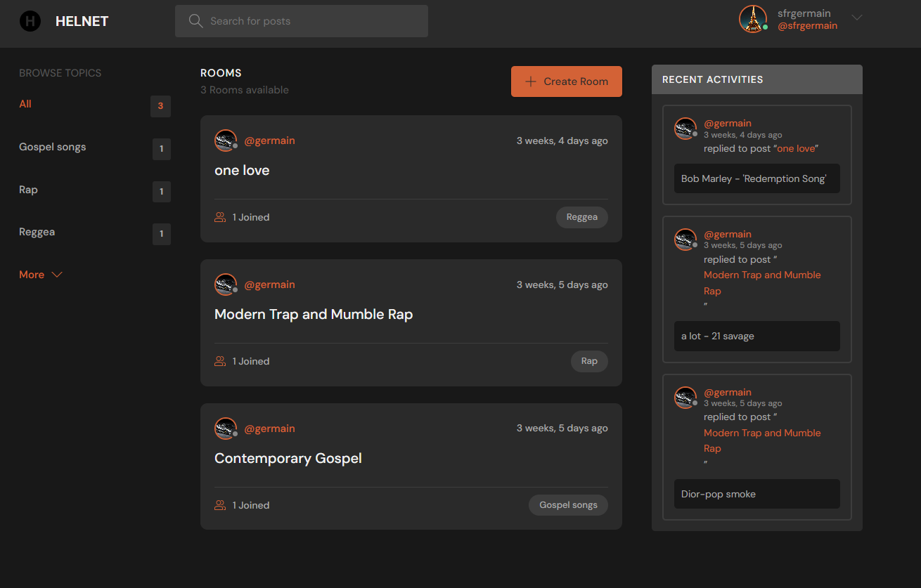Image resolution: width=921 pixels, height=588 pixels.
Task: Click the Rap tag on Modern Trap room
Action: click(589, 361)
